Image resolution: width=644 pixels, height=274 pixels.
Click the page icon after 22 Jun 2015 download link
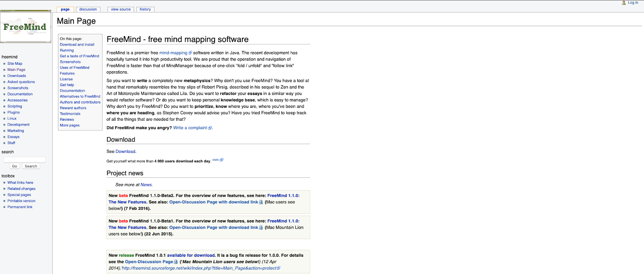pos(261,228)
